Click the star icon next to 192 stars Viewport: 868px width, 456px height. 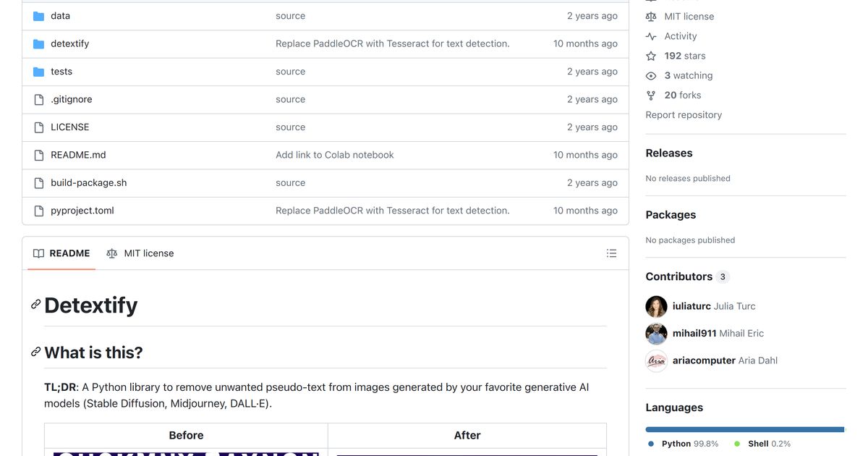(x=651, y=56)
